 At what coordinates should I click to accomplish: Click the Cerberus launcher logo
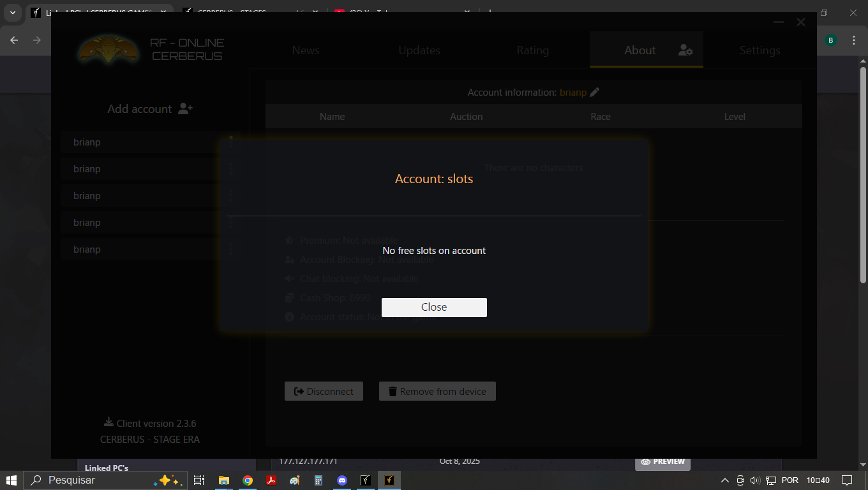point(108,50)
